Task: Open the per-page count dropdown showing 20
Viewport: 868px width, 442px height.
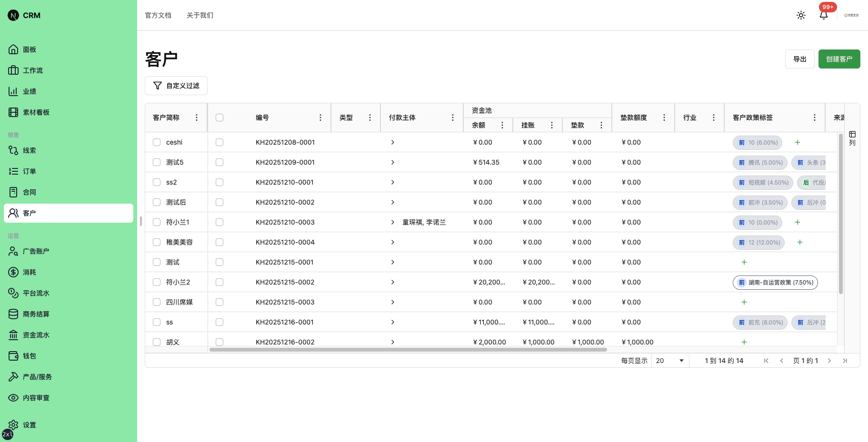Action: pyautogui.click(x=669, y=360)
